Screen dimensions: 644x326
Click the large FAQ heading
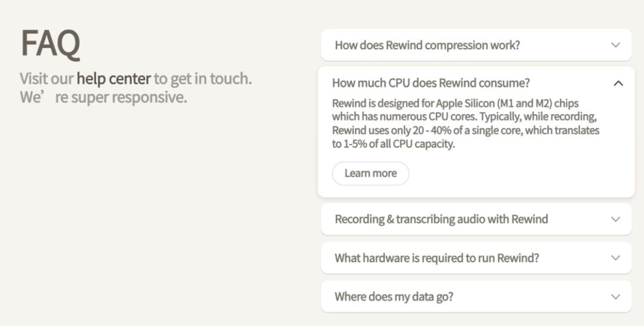pyautogui.click(x=50, y=44)
